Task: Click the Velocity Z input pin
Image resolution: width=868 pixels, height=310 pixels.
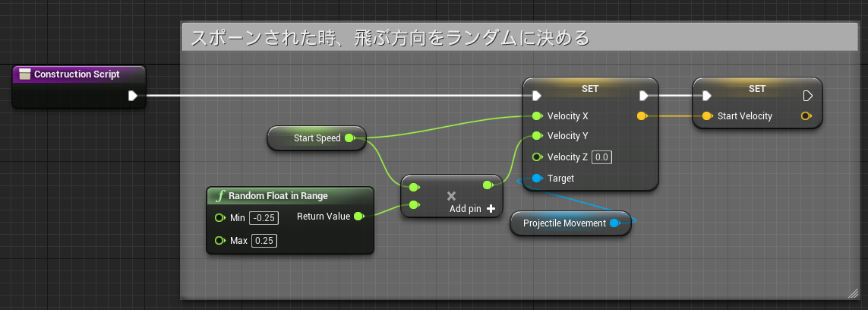Action: [x=536, y=157]
